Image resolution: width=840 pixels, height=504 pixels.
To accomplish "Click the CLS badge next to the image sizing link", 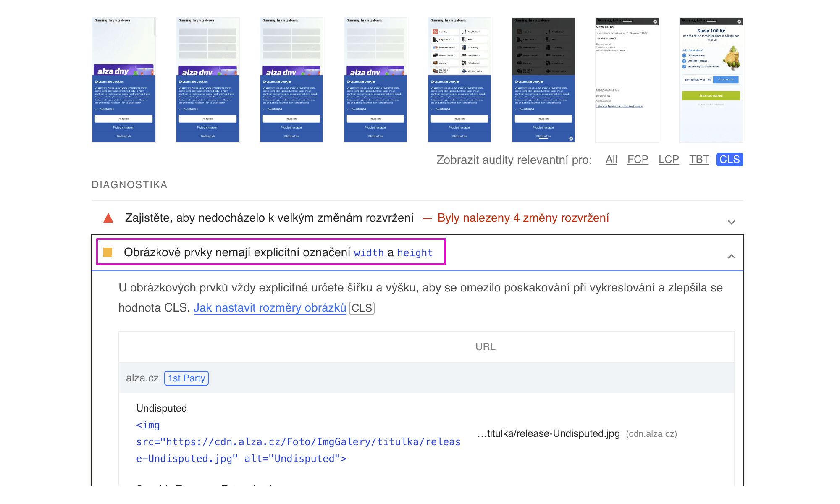I will click(x=361, y=308).
